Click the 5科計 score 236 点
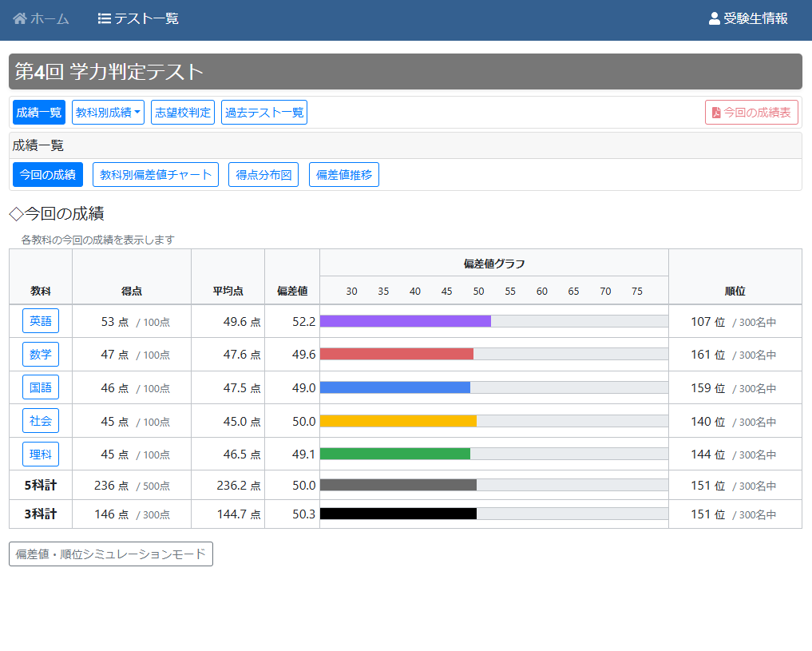 (x=111, y=486)
